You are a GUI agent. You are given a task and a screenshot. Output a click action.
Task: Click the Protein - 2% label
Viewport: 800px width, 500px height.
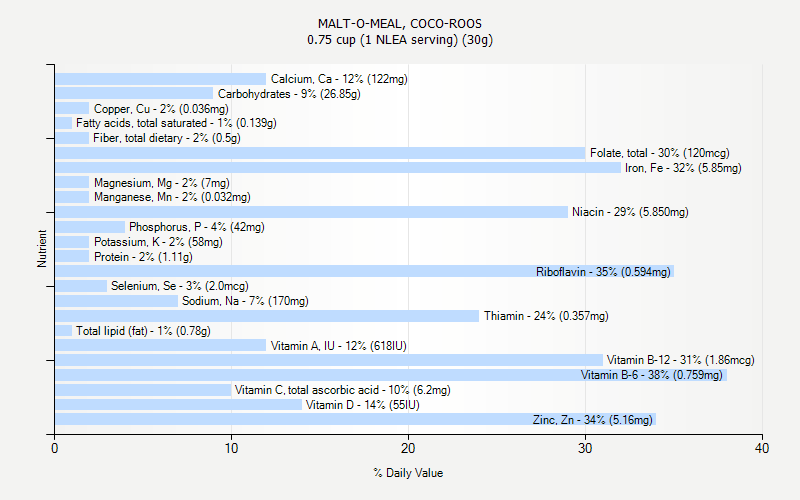click(x=143, y=257)
